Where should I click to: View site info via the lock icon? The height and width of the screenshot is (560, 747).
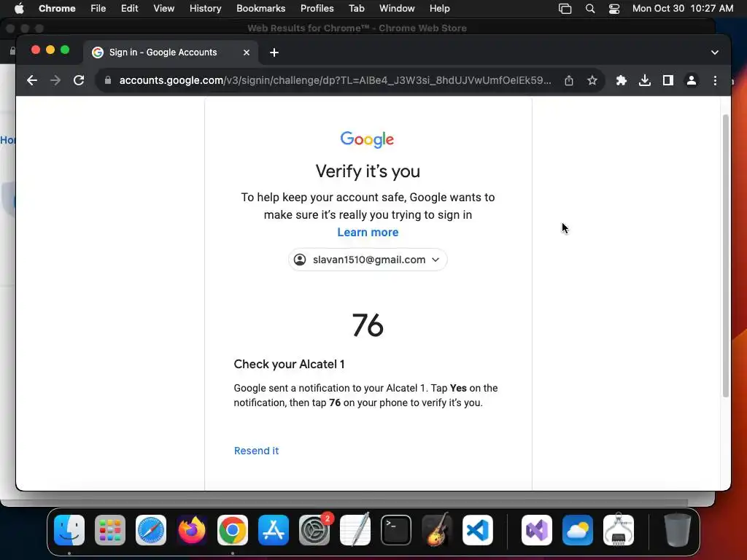(x=108, y=80)
